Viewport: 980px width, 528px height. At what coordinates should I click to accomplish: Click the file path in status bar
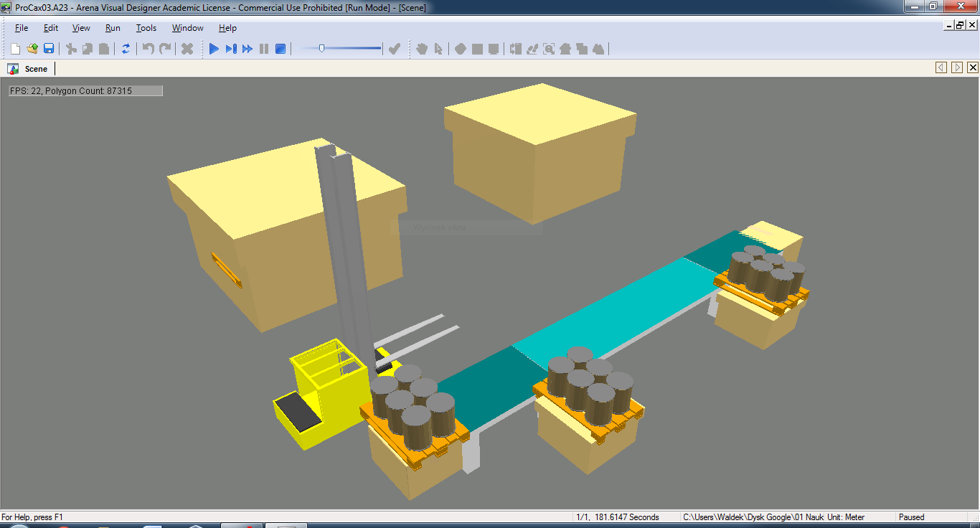pos(753,517)
